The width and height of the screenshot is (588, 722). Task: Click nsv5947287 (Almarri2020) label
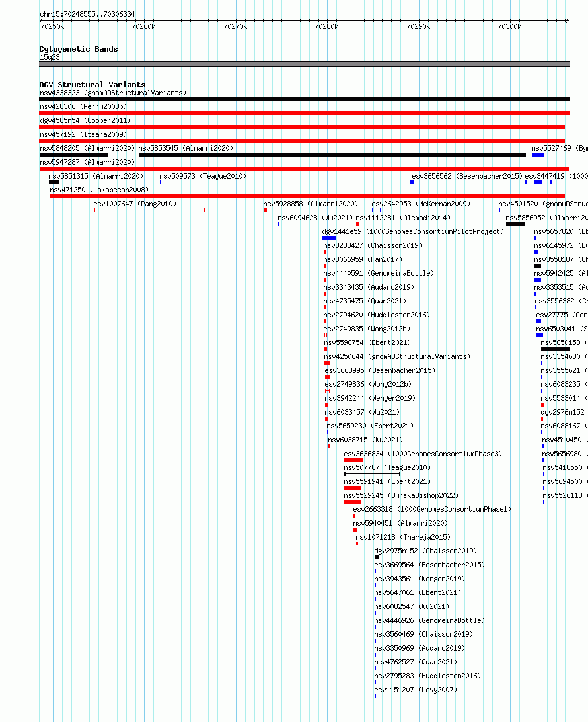87,161
